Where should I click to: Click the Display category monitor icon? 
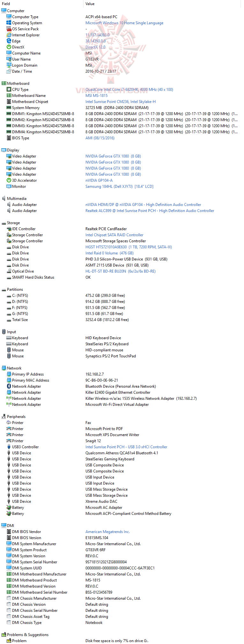click(4, 150)
